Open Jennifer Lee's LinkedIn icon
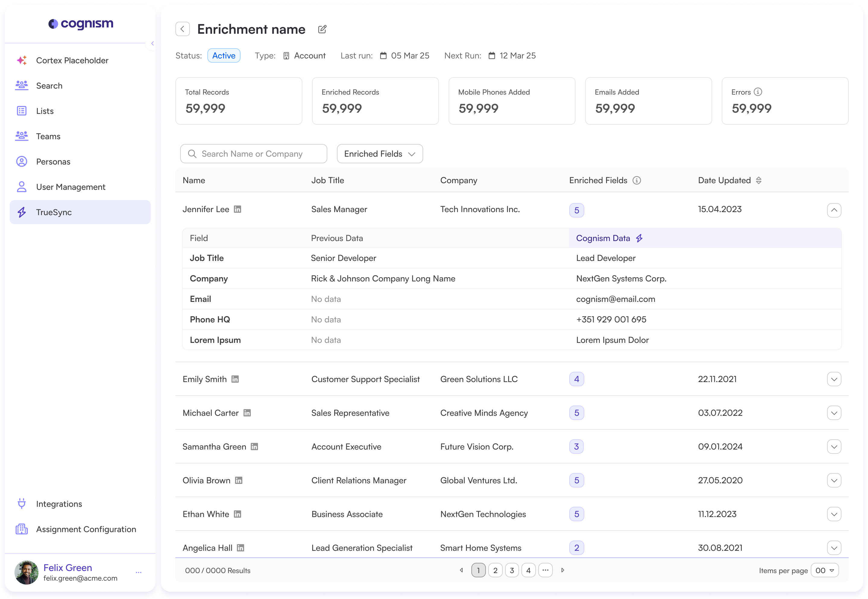 pyautogui.click(x=237, y=209)
